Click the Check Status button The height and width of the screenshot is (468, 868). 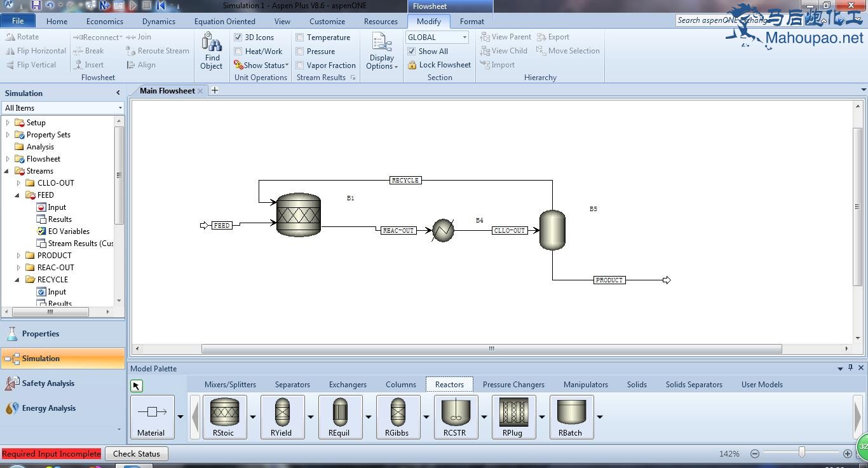137,454
